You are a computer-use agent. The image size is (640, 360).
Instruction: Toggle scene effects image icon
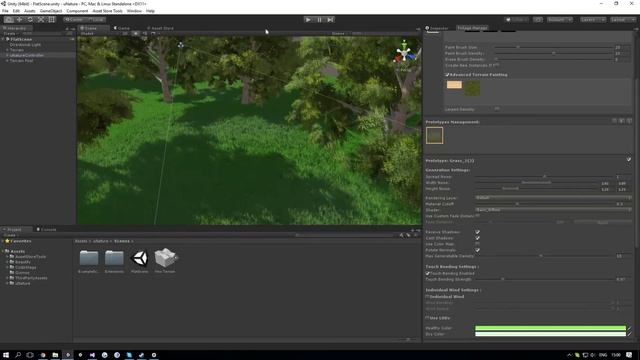pyautogui.click(x=153, y=33)
